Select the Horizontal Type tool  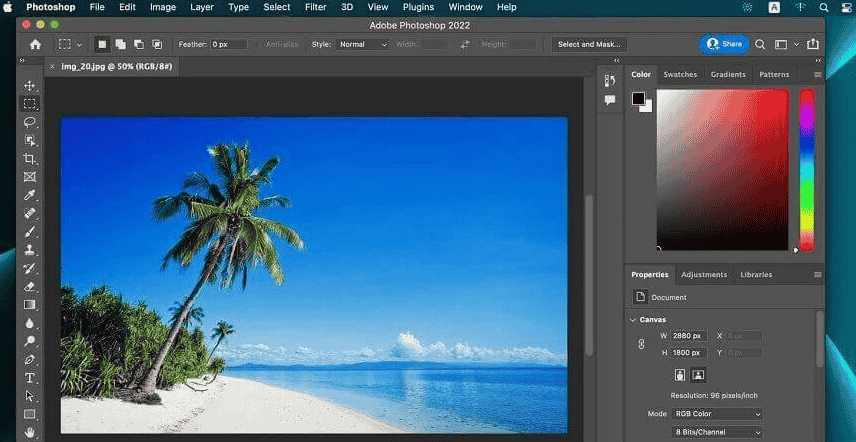tap(30, 378)
